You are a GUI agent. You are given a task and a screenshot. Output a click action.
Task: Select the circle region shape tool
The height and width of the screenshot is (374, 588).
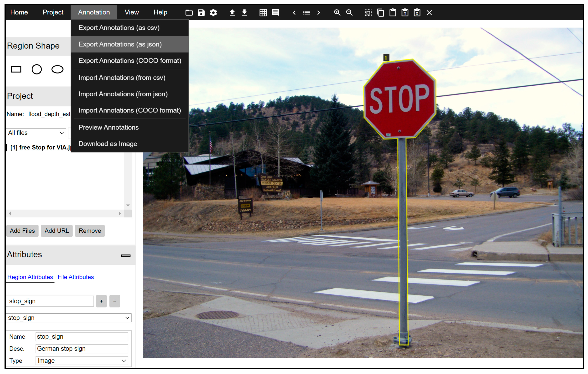coord(37,69)
